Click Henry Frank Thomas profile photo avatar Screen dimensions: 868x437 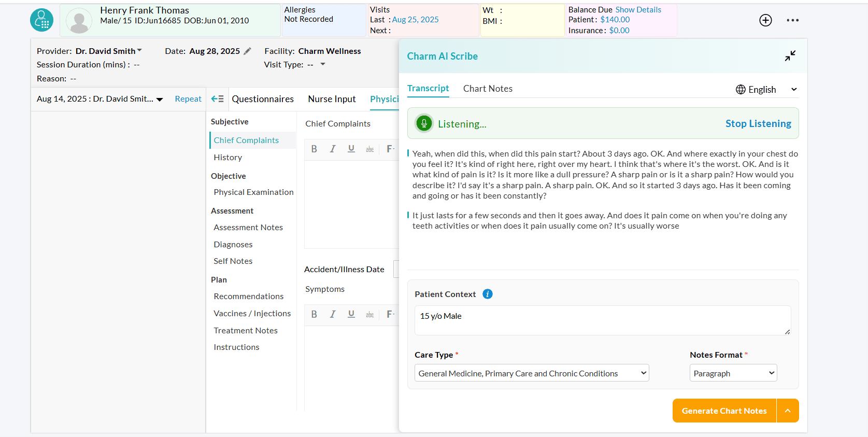[79, 21]
